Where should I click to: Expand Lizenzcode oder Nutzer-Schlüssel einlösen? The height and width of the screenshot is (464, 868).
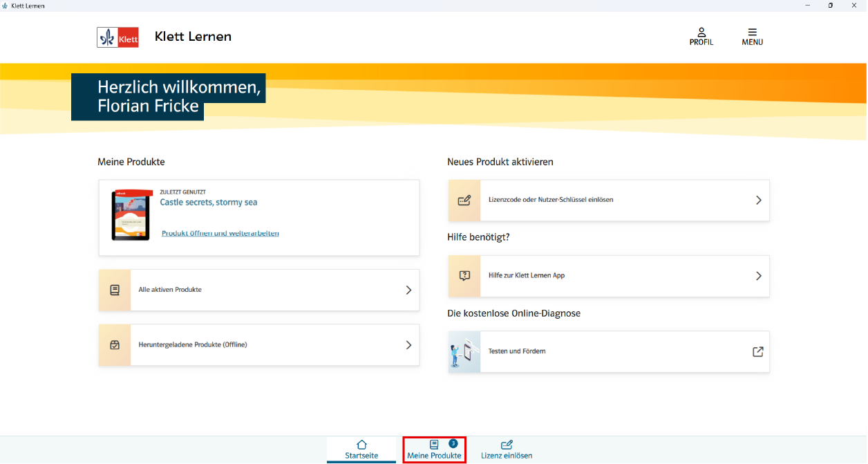click(x=758, y=201)
